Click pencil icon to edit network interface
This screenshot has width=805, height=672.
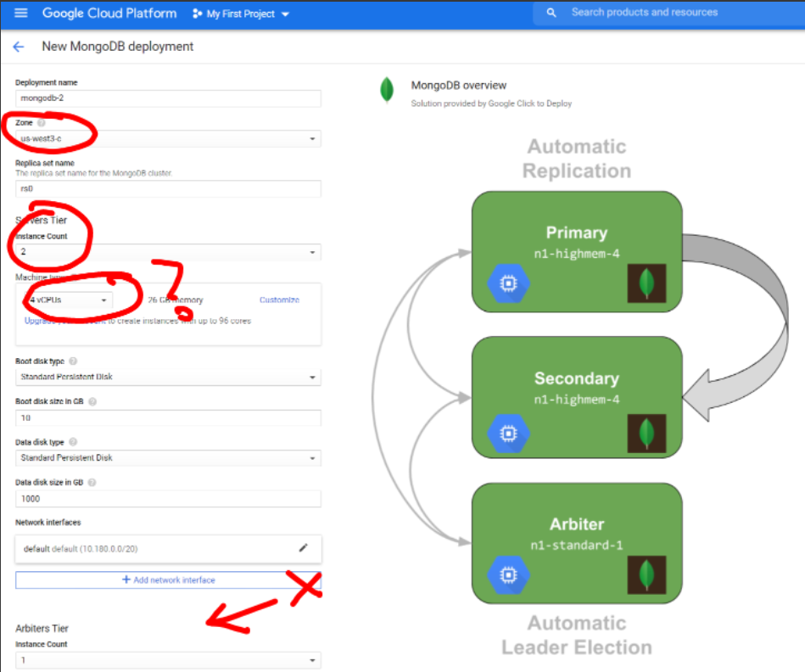[x=304, y=548]
